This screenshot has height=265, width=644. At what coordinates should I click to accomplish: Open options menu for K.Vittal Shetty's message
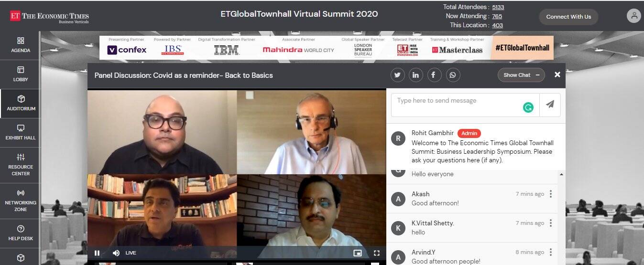[551, 223]
